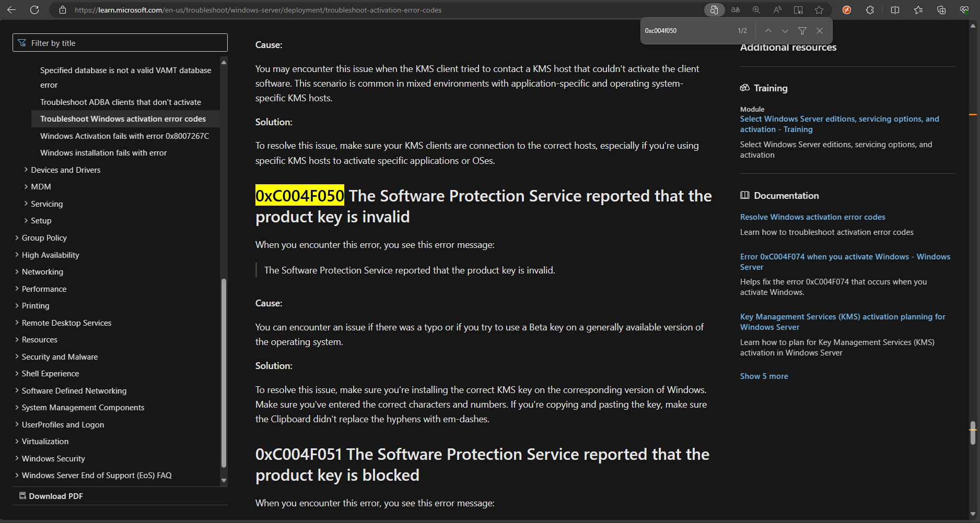The width and height of the screenshot is (980, 523).
Task: Click the find text field containing 0xc004f050
Action: point(687,31)
